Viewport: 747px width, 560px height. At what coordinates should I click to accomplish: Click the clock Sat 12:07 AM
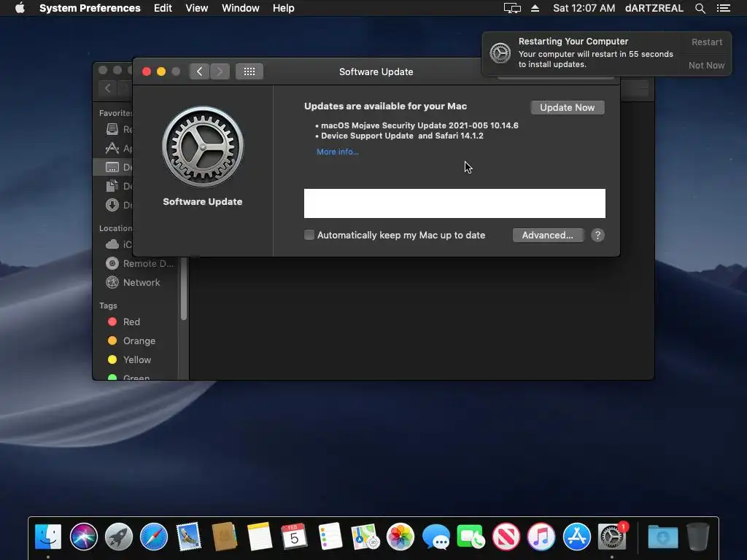click(x=584, y=8)
